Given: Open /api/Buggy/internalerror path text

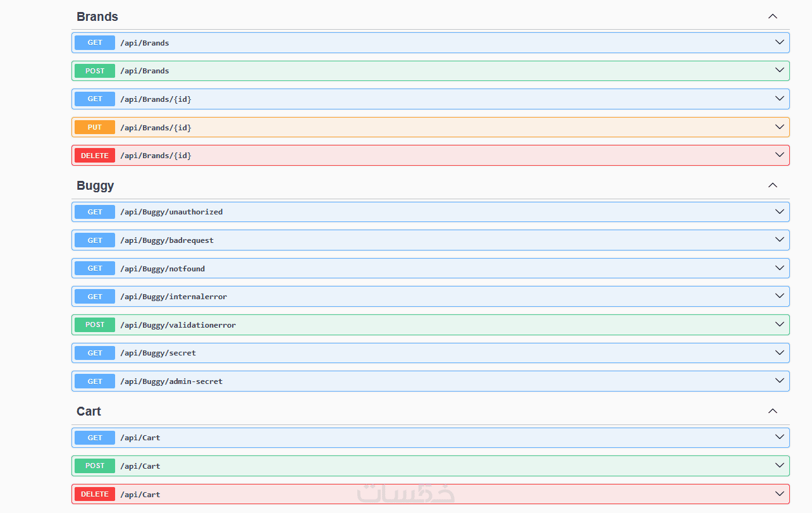Looking at the screenshot, I should 174,297.
